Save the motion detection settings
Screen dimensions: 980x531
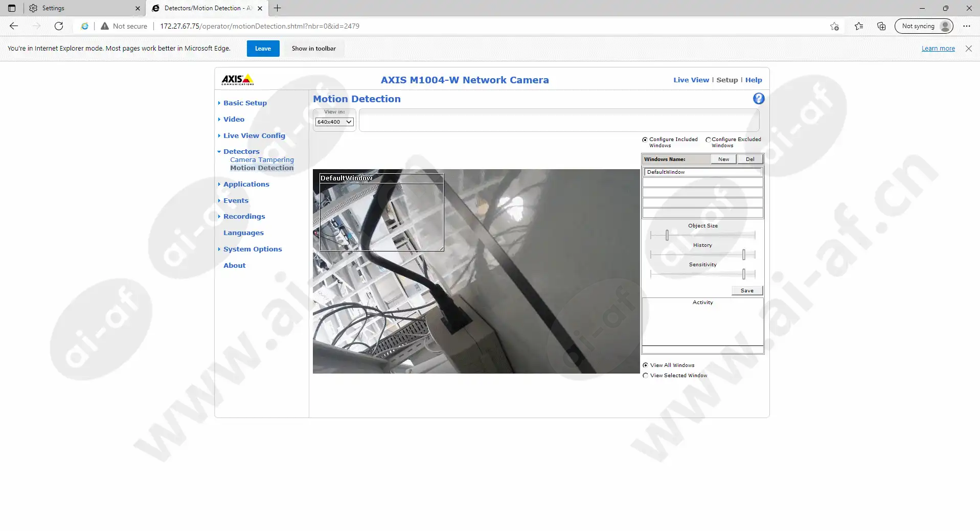tap(747, 290)
